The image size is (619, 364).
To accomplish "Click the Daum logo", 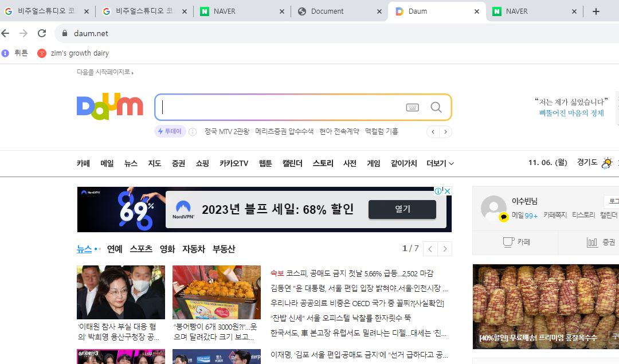I will 109,106.
